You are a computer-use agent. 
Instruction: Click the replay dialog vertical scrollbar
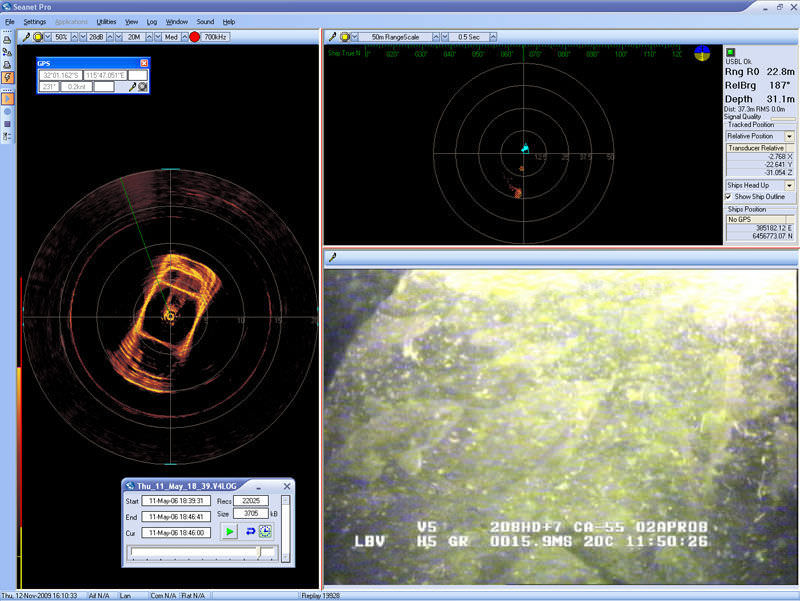tap(286, 528)
